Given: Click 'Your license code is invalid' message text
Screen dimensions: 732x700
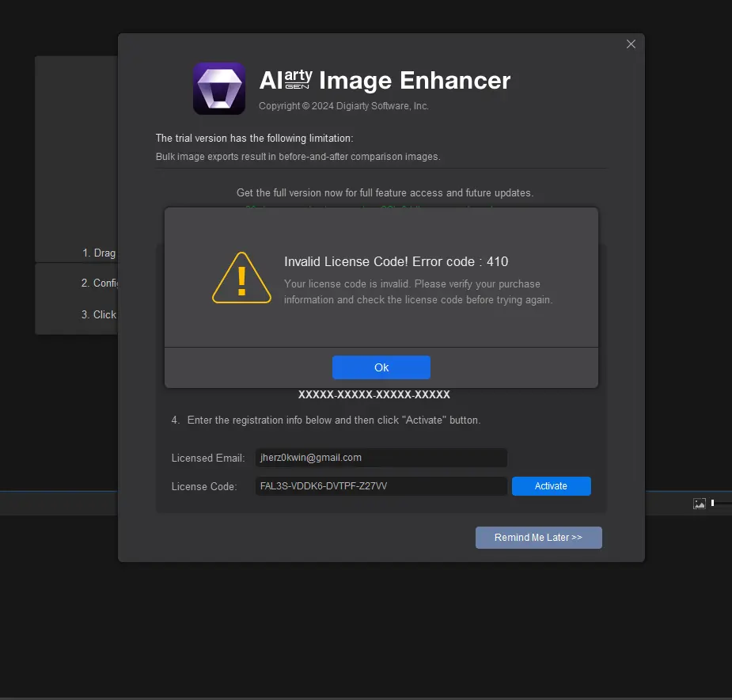Looking at the screenshot, I should coord(418,291).
